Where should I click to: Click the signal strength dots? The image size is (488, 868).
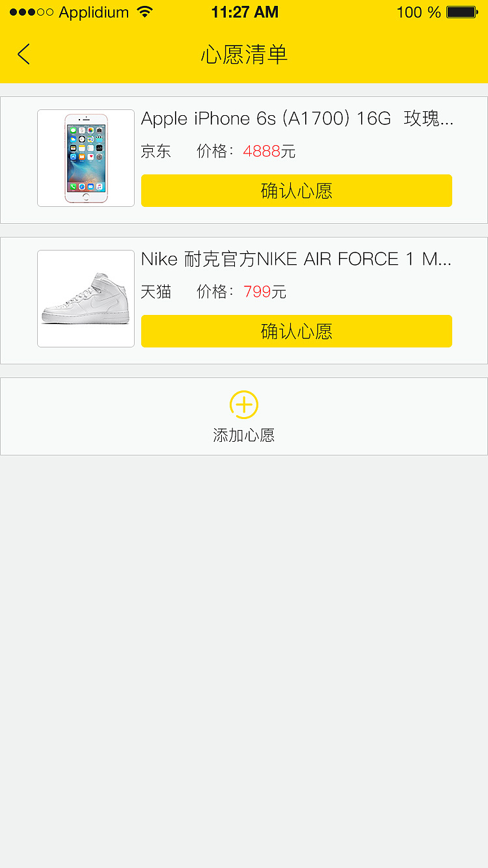coord(31,12)
